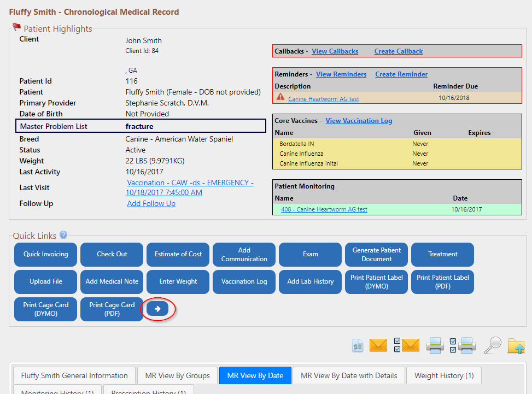The width and height of the screenshot is (532, 394).
Task: Click the Create Callback link
Action: point(399,51)
